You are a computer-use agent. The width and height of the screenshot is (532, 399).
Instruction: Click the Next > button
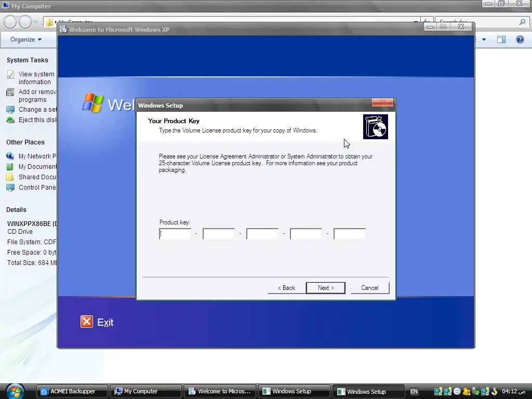click(x=326, y=288)
